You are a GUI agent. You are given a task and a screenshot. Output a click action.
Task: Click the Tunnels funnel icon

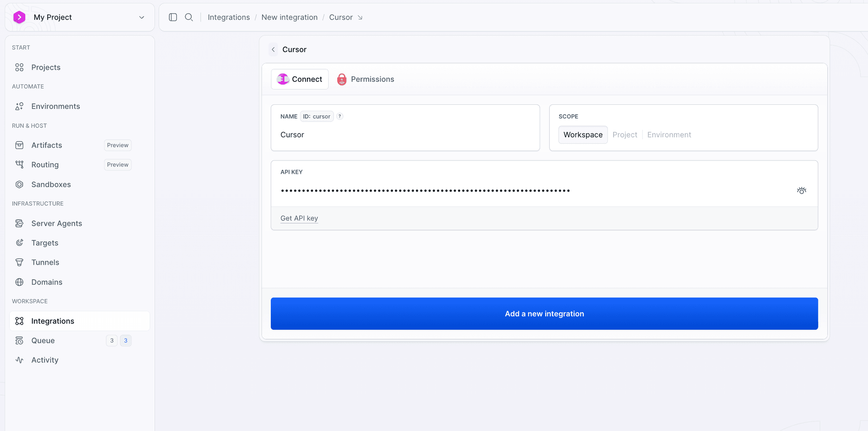(x=19, y=262)
